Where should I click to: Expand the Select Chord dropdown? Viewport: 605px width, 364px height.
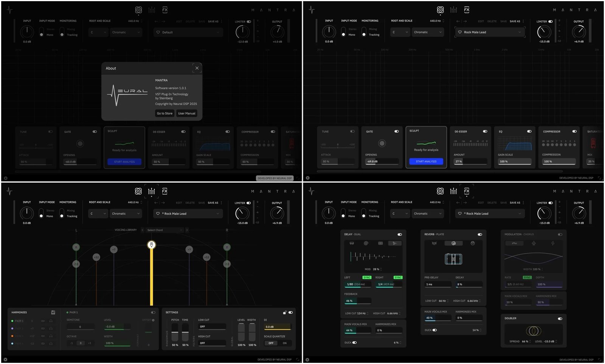click(164, 230)
